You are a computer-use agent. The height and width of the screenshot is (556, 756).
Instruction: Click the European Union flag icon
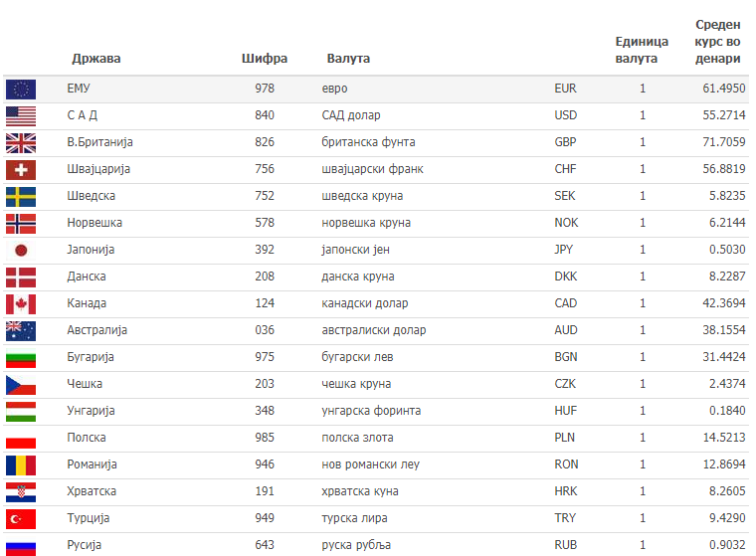coord(21,90)
